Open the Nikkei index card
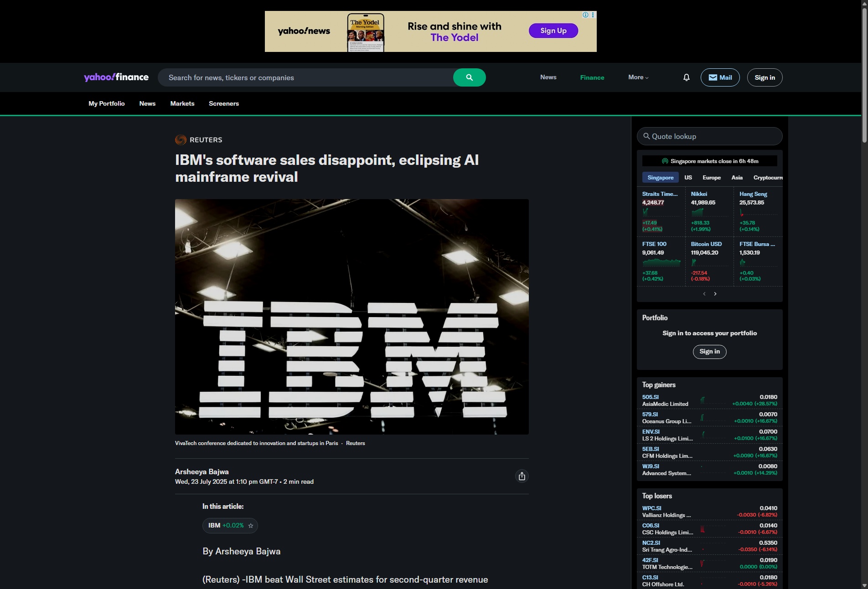Viewport: 868px width, 589px height. pyautogui.click(x=709, y=211)
